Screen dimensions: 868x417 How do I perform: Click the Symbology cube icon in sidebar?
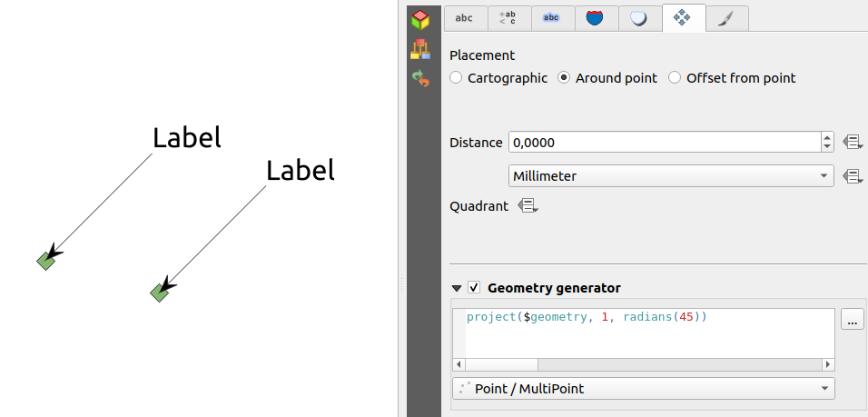[420, 19]
